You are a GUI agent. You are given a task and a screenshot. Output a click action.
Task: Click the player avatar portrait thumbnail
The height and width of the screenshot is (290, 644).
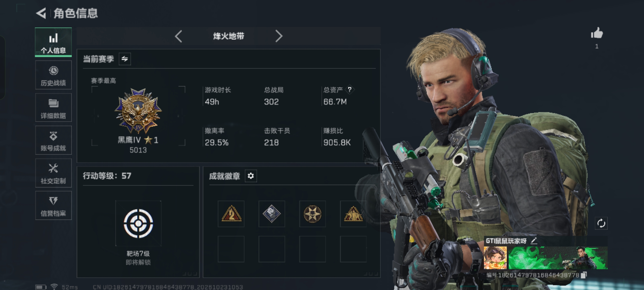click(x=495, y=258)
